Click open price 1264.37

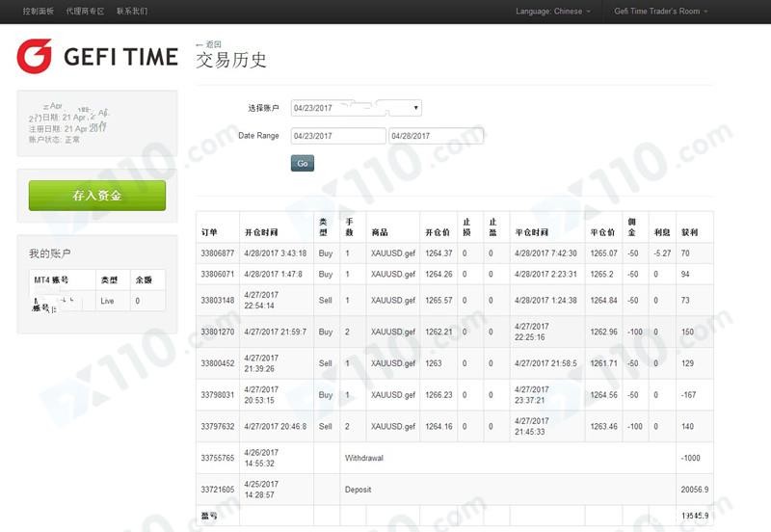click(x=439, y=253)
